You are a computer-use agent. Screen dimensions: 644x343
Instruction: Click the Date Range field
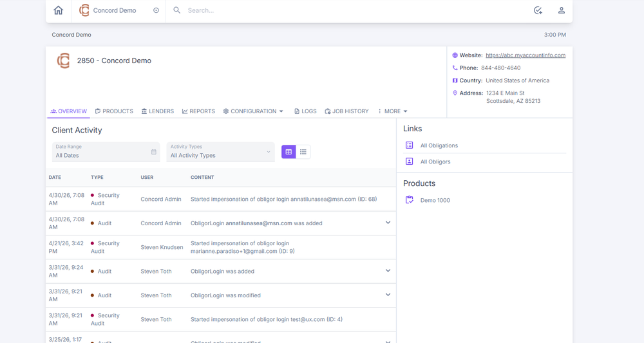[106, 152]
